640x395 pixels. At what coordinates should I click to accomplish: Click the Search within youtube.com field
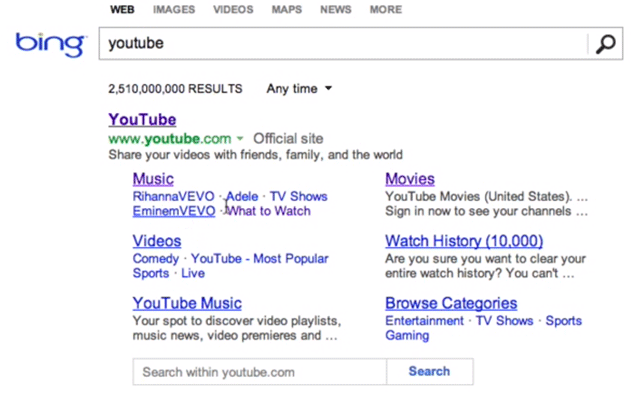click(260, 372)
